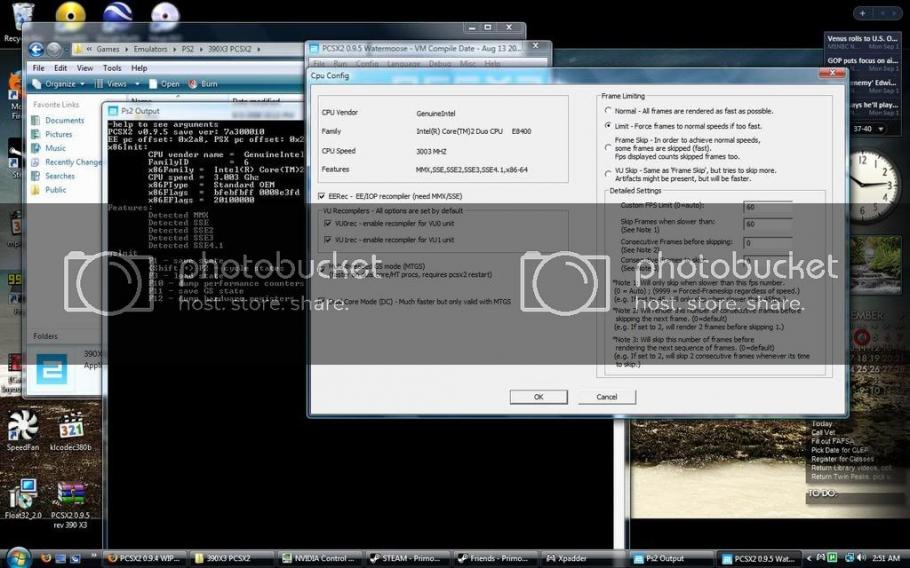The image size is (910, 568).
Task: Open Google Earth desktop icon
Action: [117, 16]
